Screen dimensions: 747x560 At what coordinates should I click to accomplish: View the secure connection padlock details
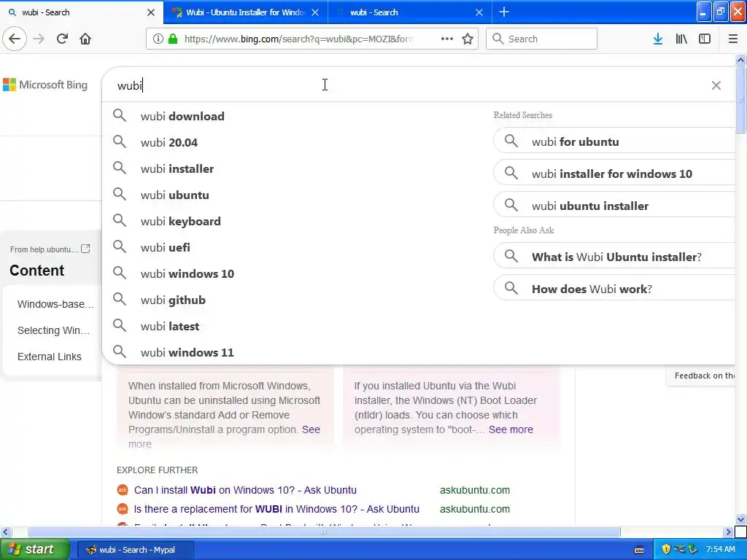[x=173, y=39]
